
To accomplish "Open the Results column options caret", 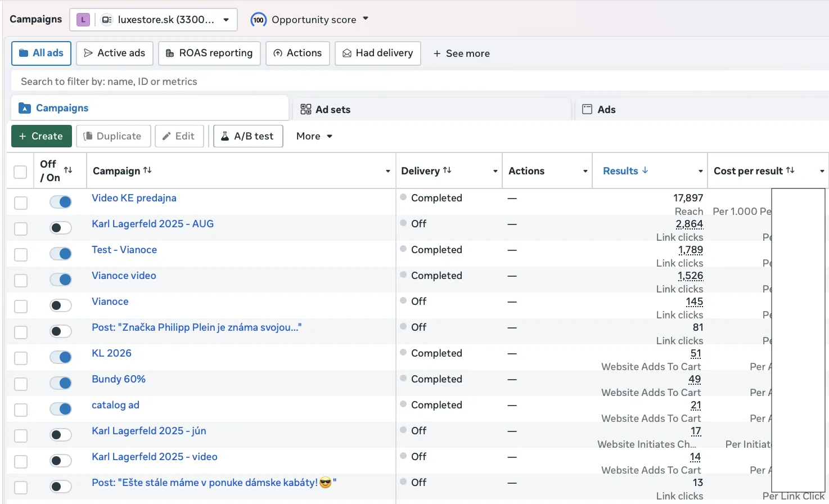I will 701,171.
